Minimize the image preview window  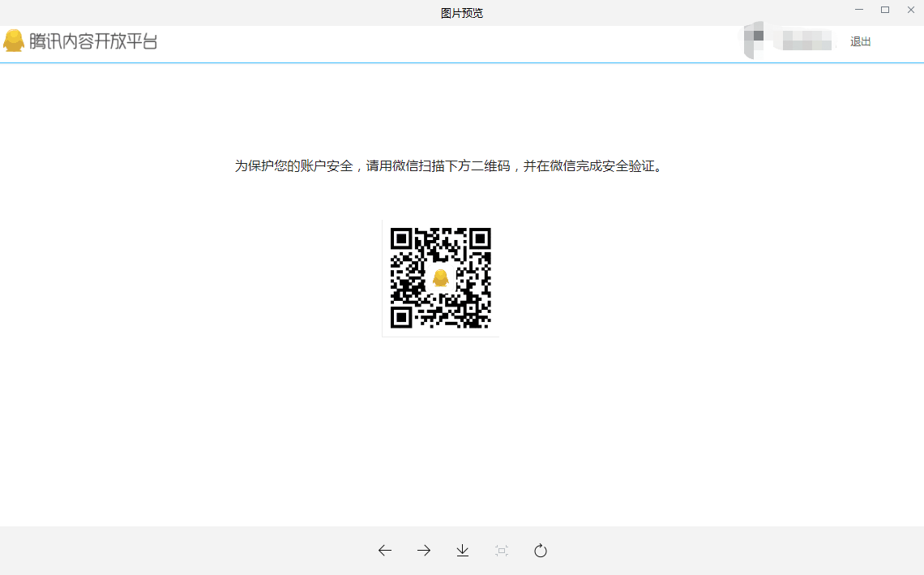coord(859,10)
